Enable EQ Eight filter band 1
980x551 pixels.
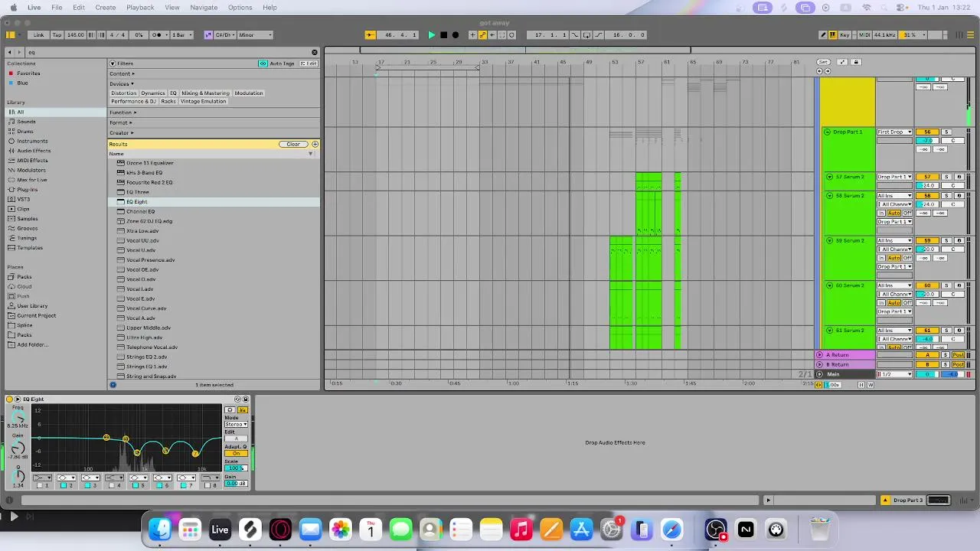click(x=40, y=485)
